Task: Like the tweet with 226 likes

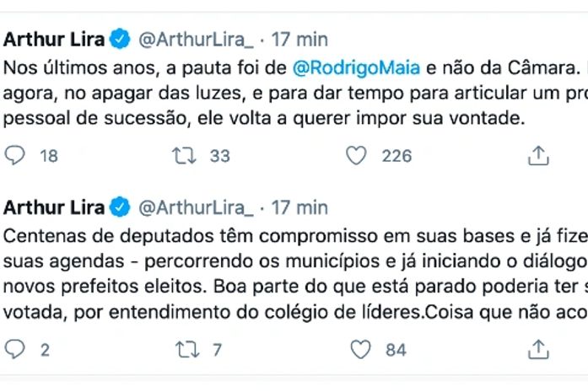Action: [x=358, y=155]
